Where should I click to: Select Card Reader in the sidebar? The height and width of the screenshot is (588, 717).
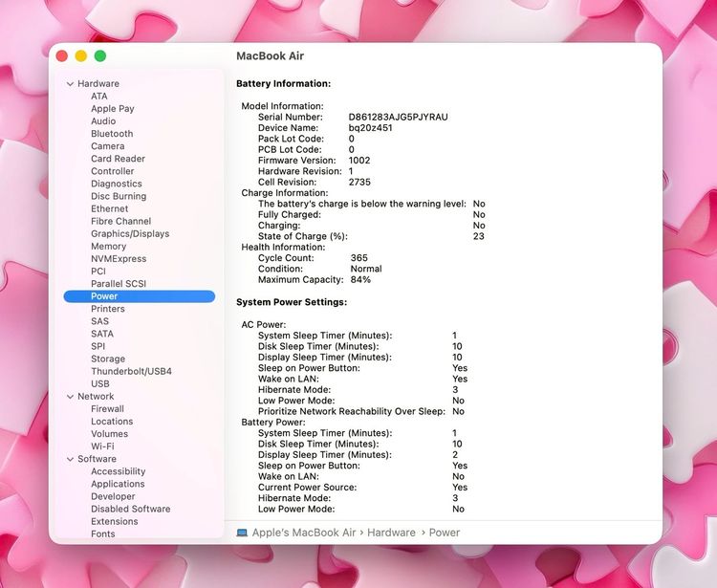tap(118, 159)
